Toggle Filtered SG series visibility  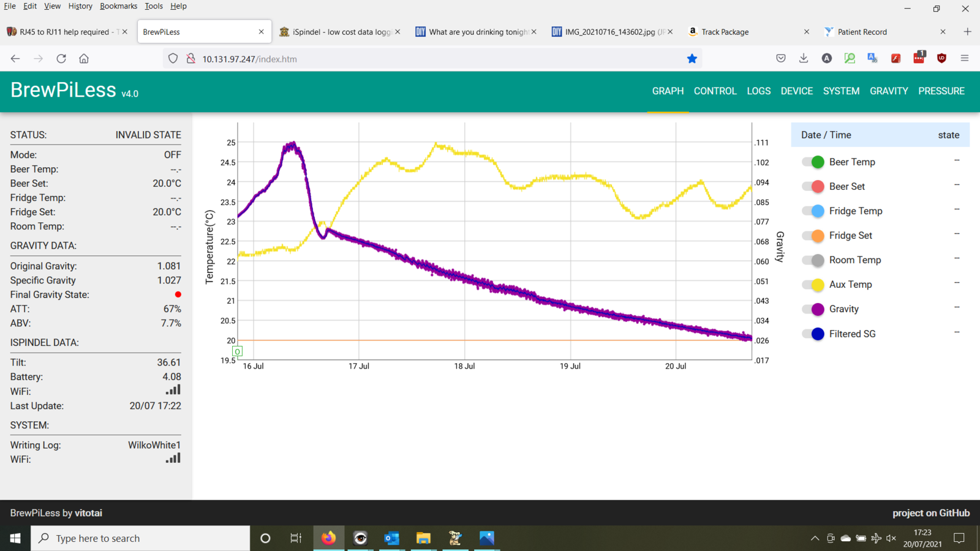813,334
